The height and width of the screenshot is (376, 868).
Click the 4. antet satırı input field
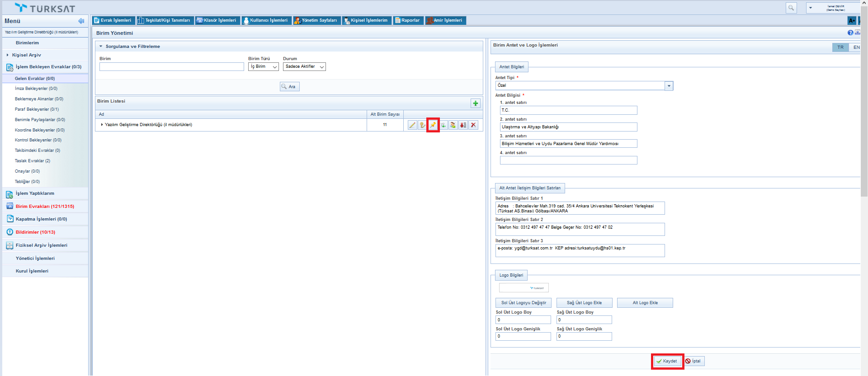[568, 160]
